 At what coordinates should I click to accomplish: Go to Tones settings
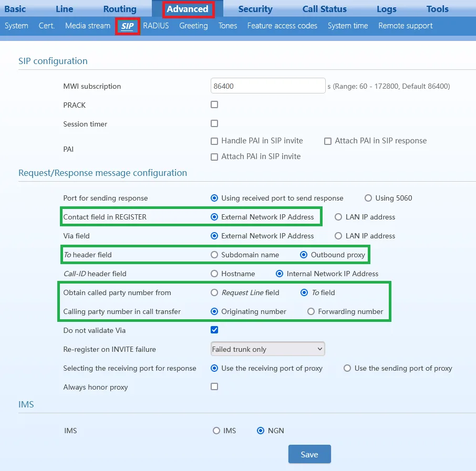pyautogui.click(x=227, y=26)
